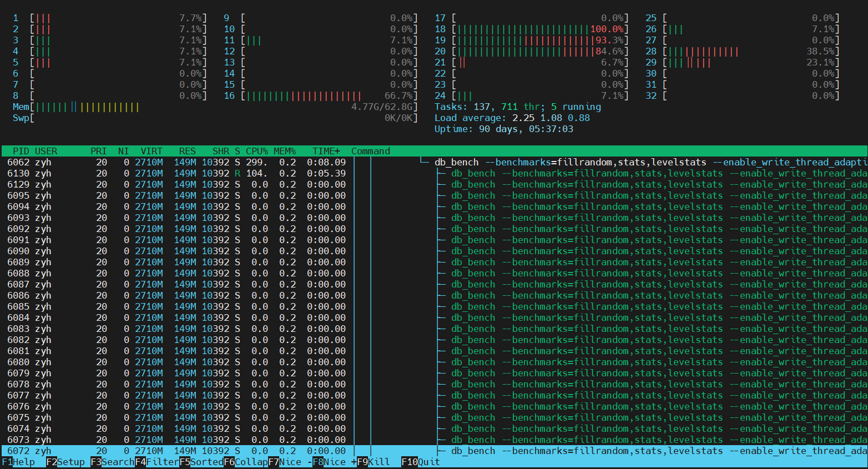Open help using the F1 Help button
Screen dimensions: 868x469
coord(18,462)
